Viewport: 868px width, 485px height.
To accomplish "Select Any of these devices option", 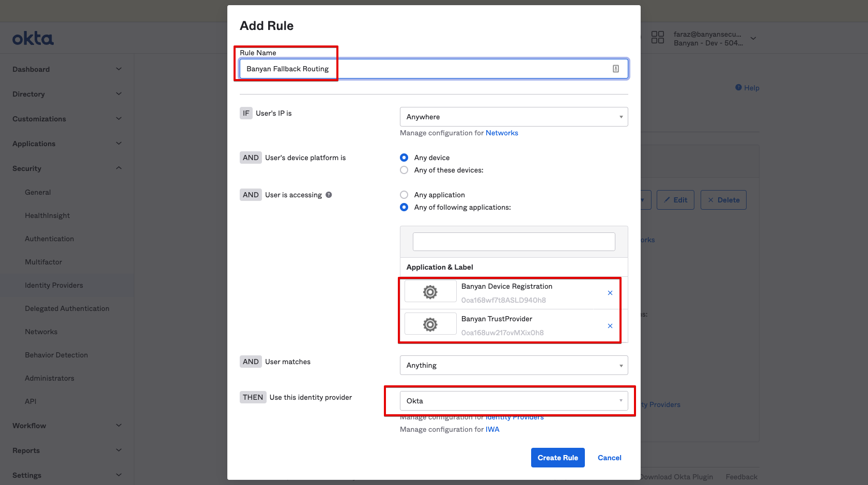I will pyautogui.click(x=404, y=170).
